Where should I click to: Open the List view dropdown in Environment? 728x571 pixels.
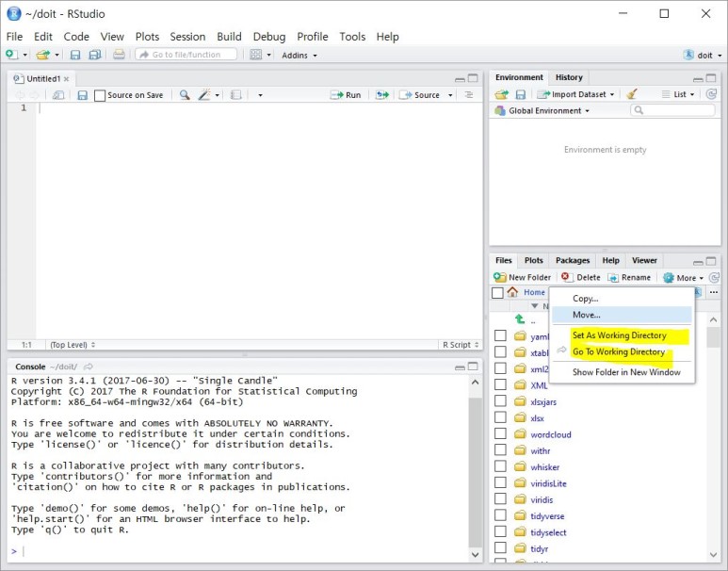click(x=678, y=94)
